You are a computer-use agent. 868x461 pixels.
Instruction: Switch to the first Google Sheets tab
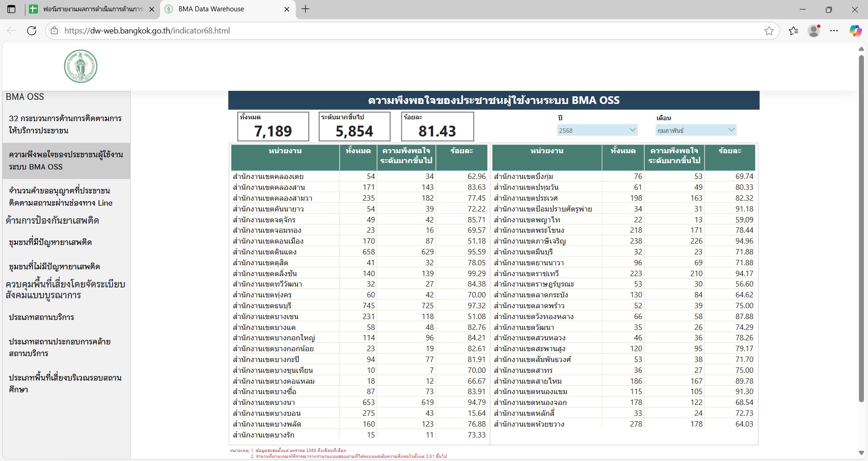coord(92,9)
